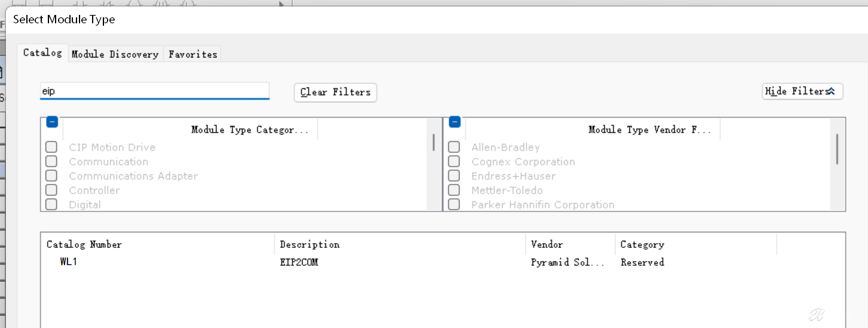Collapse the Module Type Vendor filter list
868x328 pixels.
click(454, 122)
